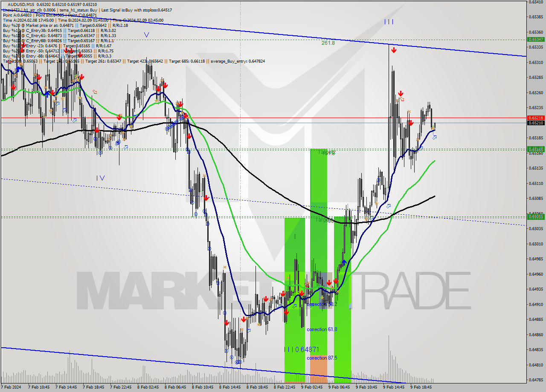Select the 'average_Buy_entry: 0.647824' text
546x392 pixels.
pos(237,61)
